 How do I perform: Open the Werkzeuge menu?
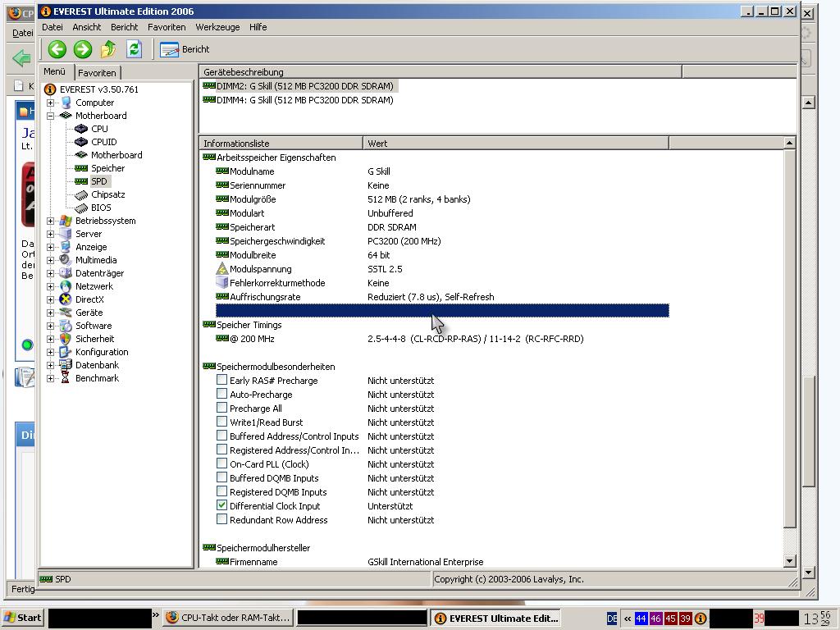[x=217, y=27]
